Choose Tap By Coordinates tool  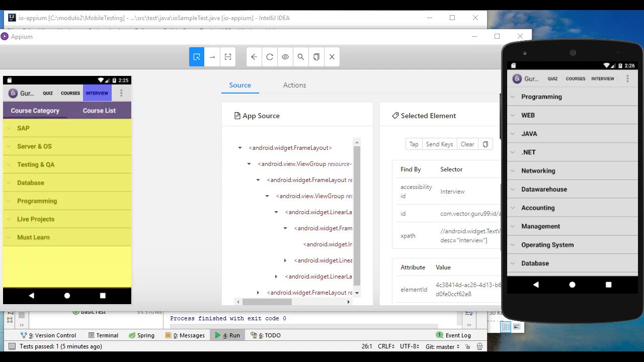[228, 57]
